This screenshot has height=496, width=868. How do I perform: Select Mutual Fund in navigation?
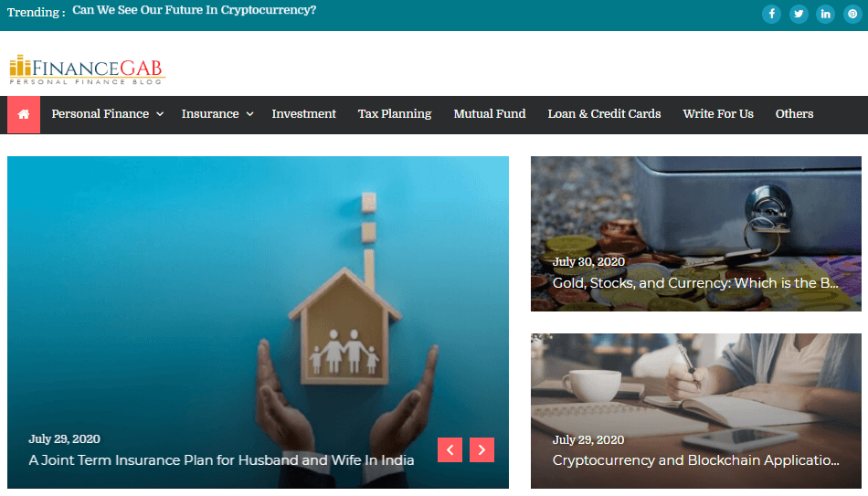(490, 114)
